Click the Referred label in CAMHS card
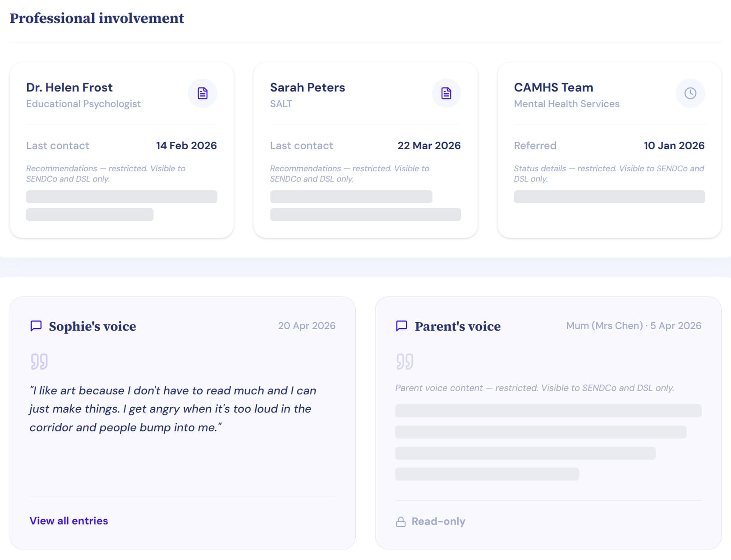 coord(535,145)
